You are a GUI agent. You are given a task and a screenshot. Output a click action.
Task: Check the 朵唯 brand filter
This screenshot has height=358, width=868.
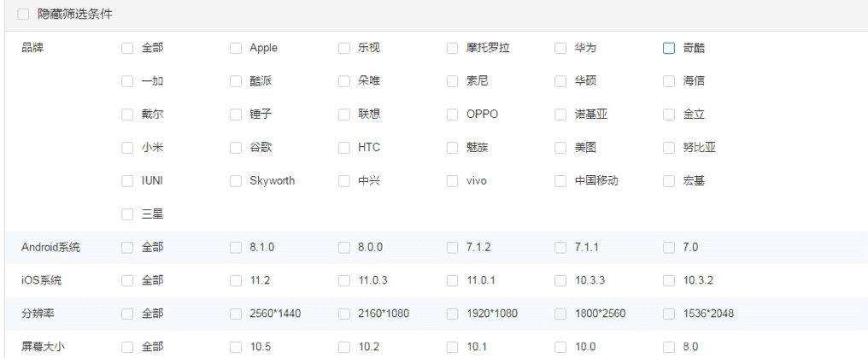click(344, 81)
